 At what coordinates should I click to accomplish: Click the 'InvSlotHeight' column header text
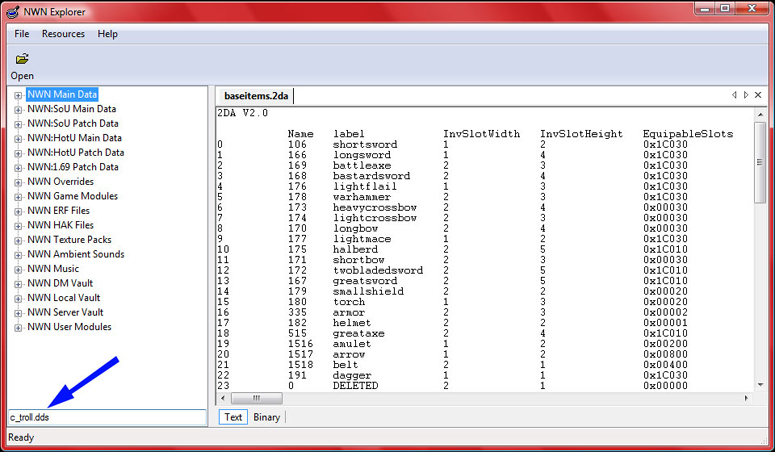581,134
